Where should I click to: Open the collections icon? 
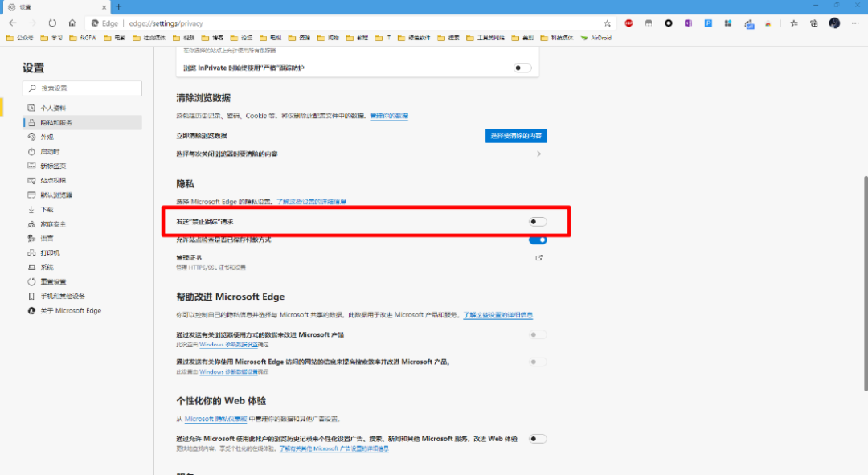point(813,23)
